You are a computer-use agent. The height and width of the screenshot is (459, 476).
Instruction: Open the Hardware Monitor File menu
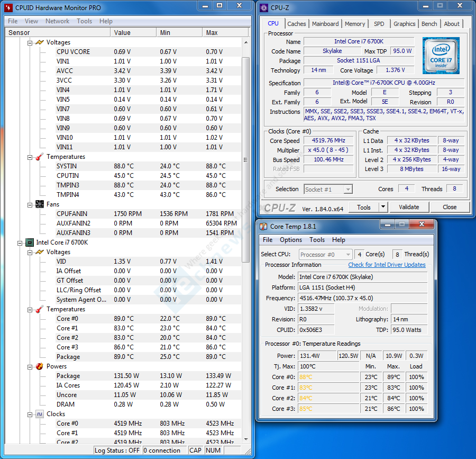point(13,21)
